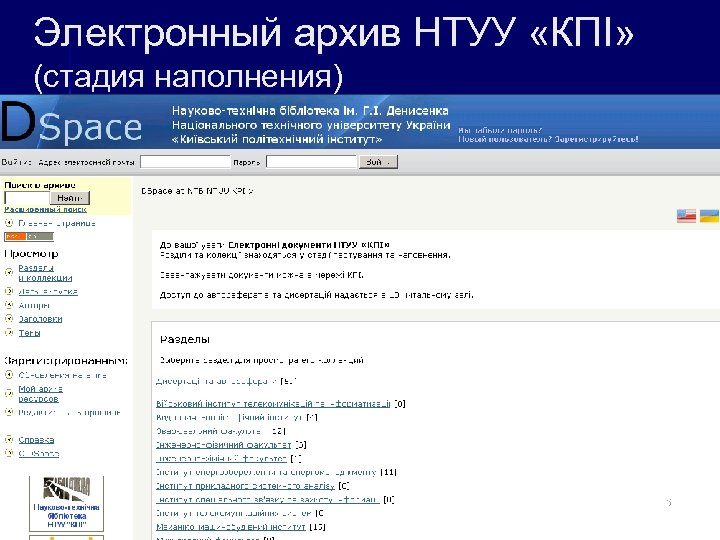Browse by Темы link
The image size is (720, 540).
point(29,333)
